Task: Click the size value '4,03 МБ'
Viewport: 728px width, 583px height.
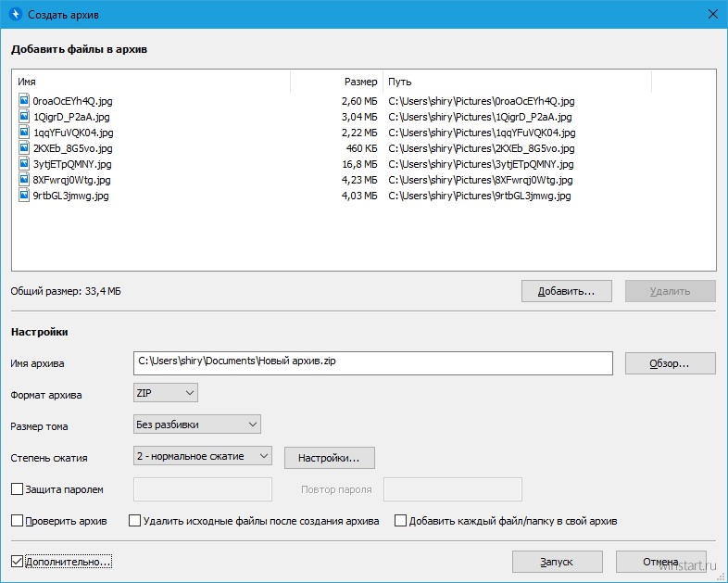Action: (359, 196)
